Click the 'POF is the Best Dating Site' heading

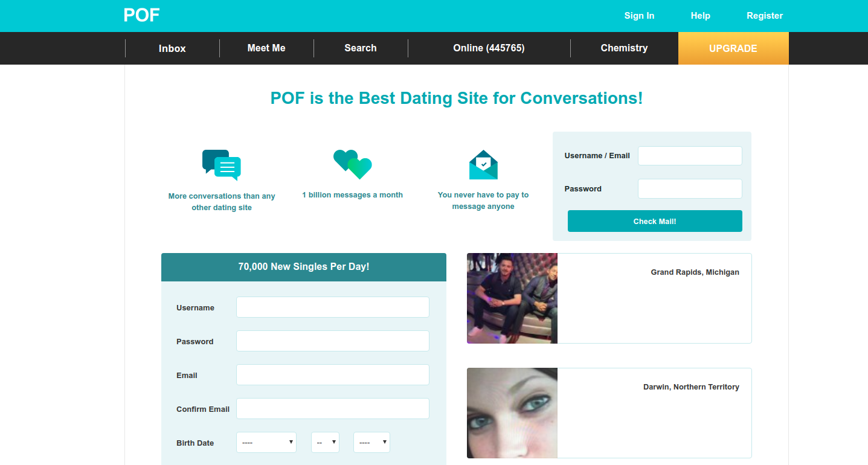coord(457,98)
